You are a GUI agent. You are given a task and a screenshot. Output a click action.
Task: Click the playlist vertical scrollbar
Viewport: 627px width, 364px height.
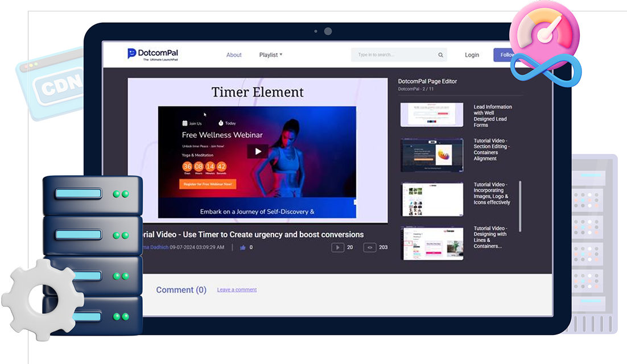pos(520,206)
